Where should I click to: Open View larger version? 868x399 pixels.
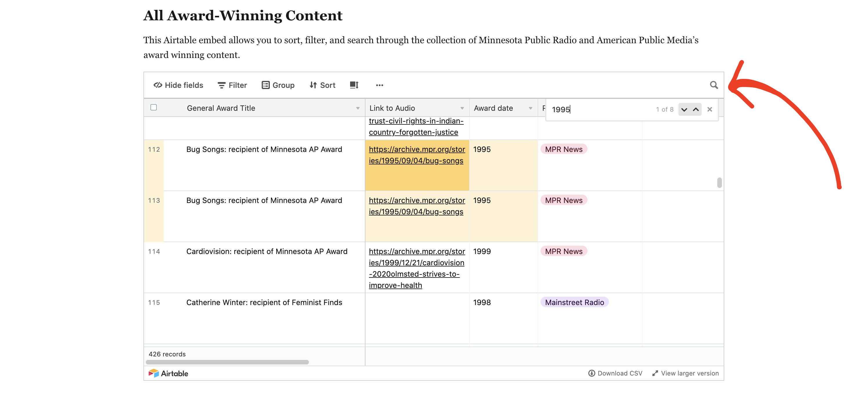tap(685, 373)
